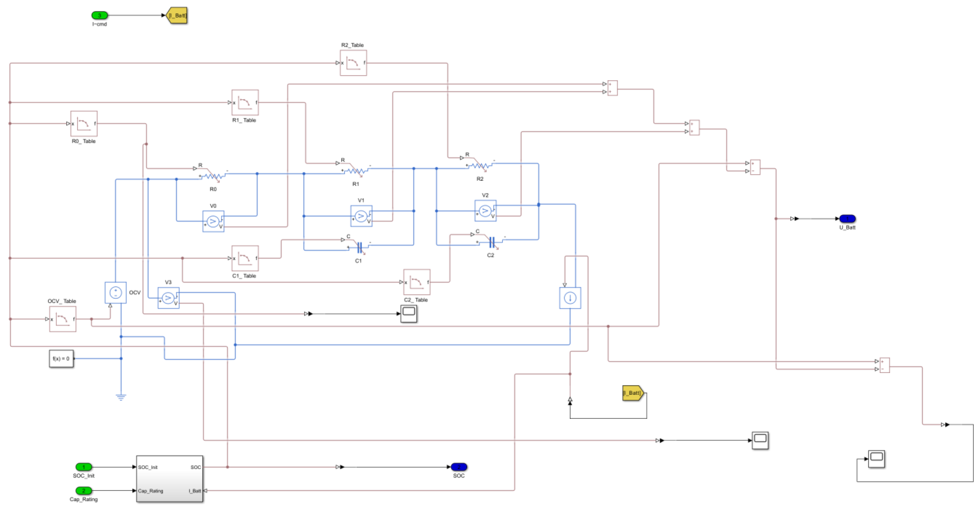
Task: Click the U_Batt output port
Action: point(847,219)
